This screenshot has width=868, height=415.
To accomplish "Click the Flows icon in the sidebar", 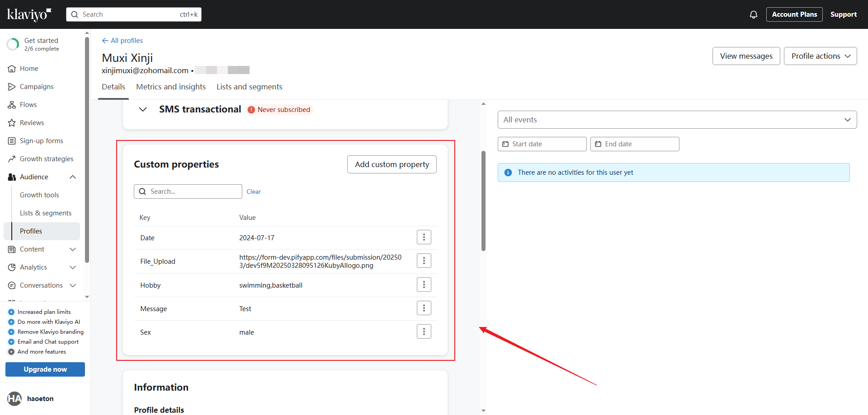I will click(12, 105).
